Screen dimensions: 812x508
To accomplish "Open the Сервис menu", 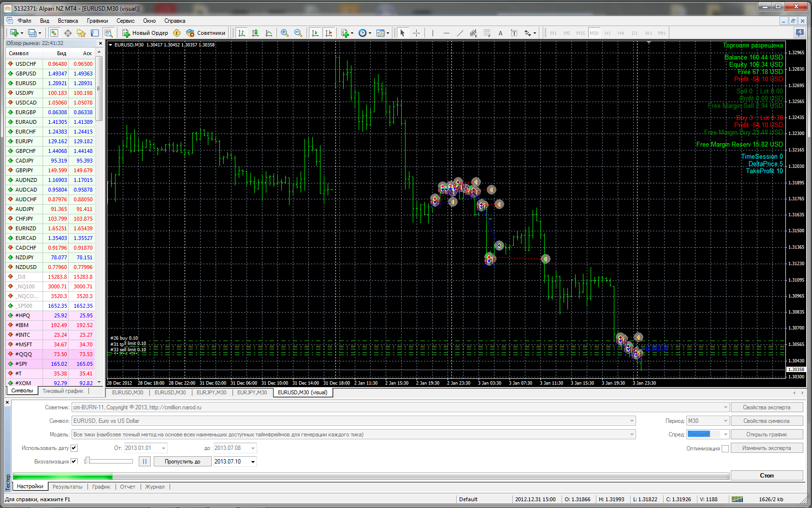I will [125, 21].
